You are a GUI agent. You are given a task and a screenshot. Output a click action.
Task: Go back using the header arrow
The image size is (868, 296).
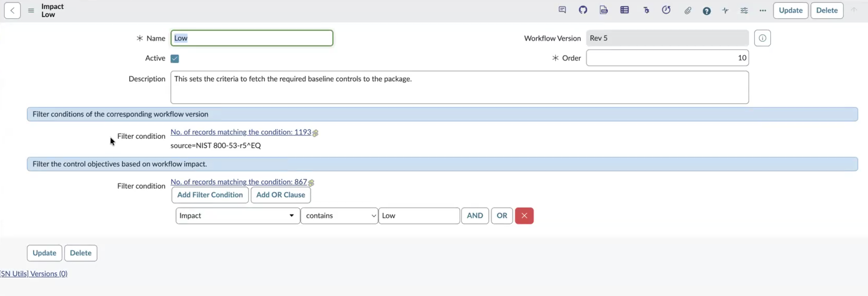[12, 10]
